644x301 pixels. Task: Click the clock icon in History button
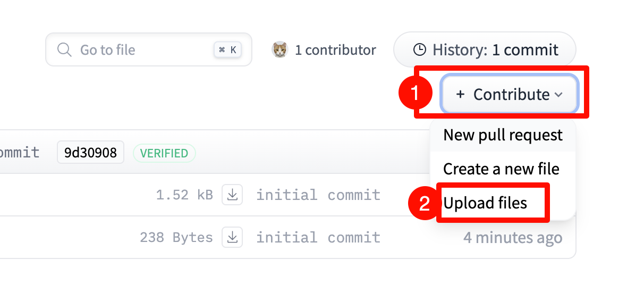pyautogui.click(x=420, y=50)
